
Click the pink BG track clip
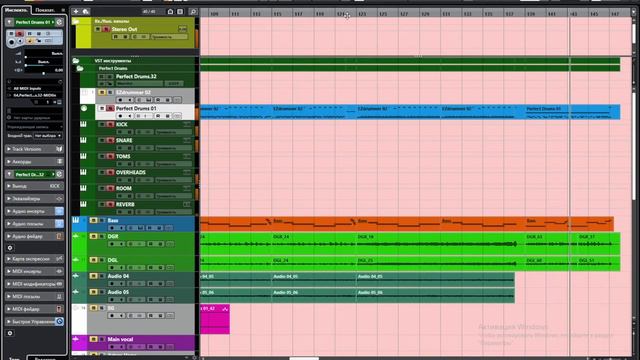(215, 319)
